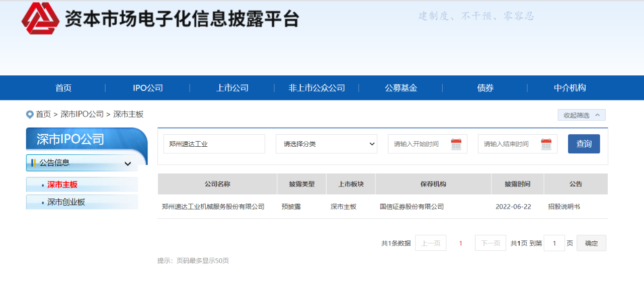Click the 上一页 previous page button
The image size is (644, 290).
431,243
